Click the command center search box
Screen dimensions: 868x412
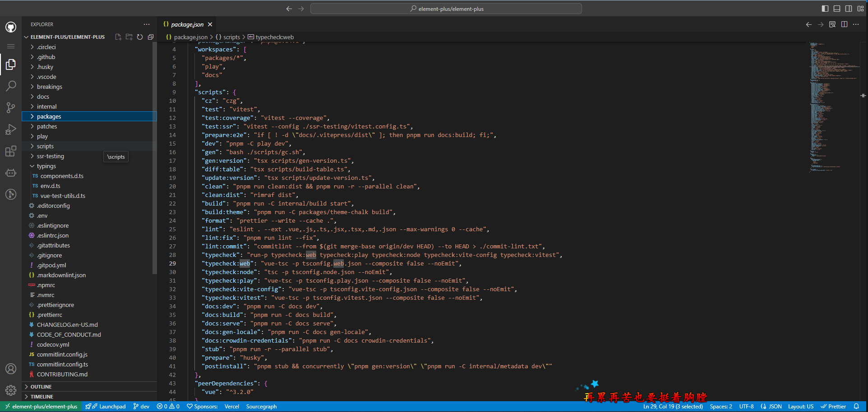(446, 9)
